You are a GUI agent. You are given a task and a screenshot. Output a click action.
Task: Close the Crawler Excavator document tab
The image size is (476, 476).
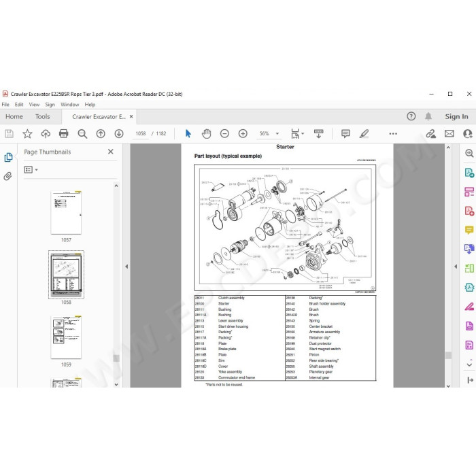131,116
